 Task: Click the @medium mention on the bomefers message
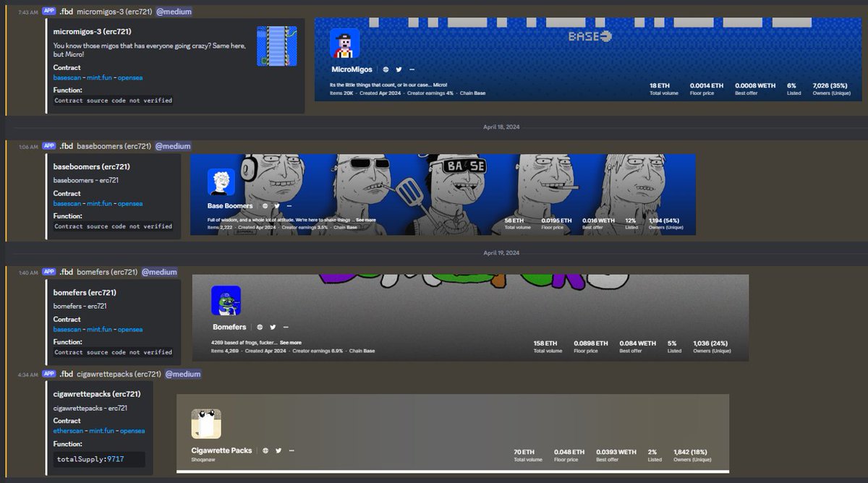159,272
